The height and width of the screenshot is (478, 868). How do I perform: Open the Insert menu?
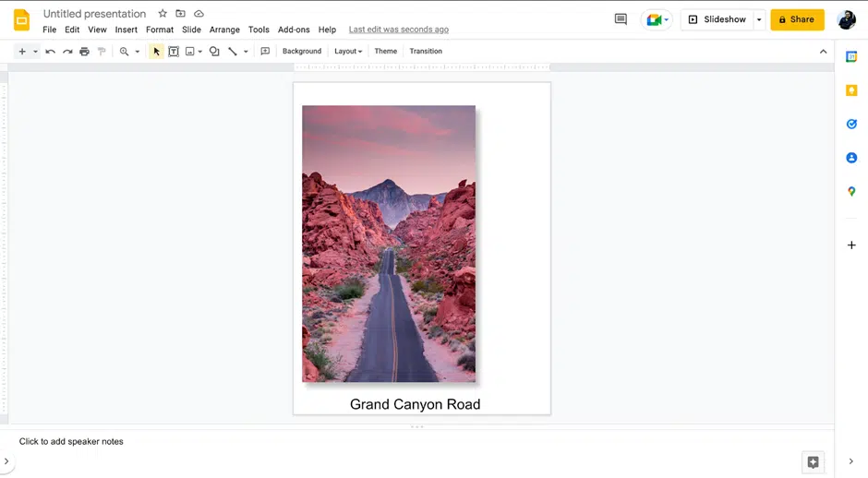pos(126,30)
